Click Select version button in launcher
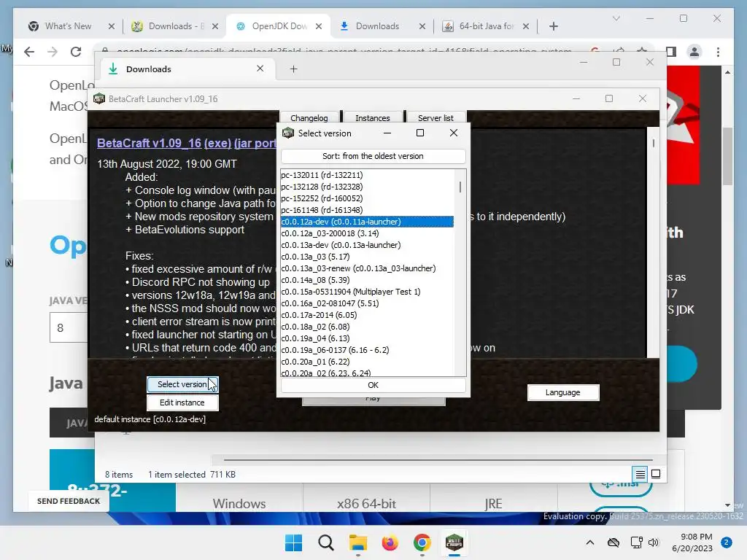The height and width of the screenshot is (560, 747). click(182, 384)
